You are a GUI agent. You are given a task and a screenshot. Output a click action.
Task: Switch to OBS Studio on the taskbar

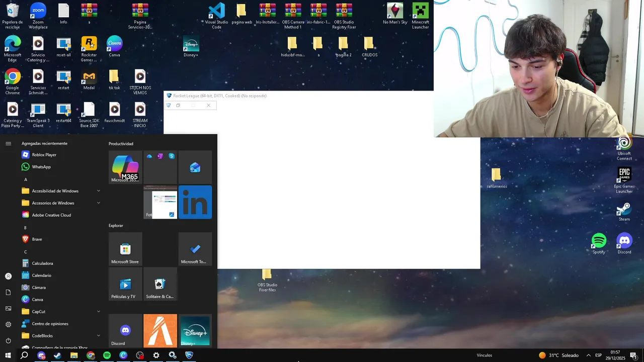point(140,355)
